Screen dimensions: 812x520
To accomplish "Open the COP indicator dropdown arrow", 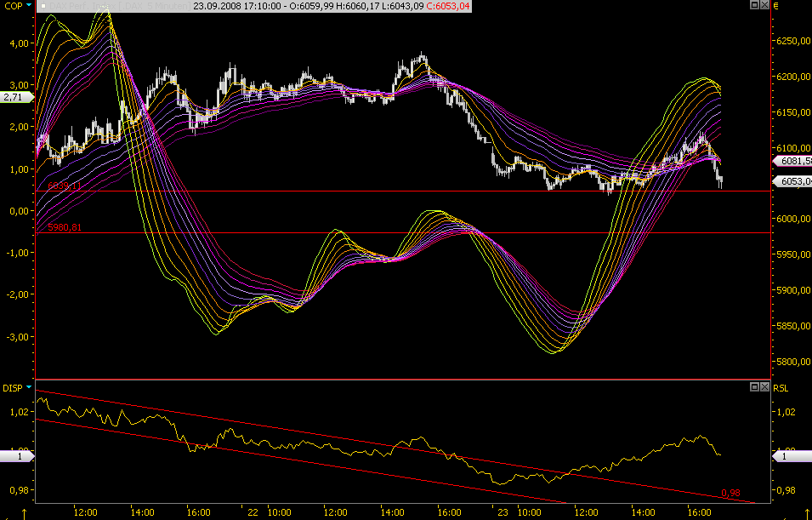I will coord(30,5).
